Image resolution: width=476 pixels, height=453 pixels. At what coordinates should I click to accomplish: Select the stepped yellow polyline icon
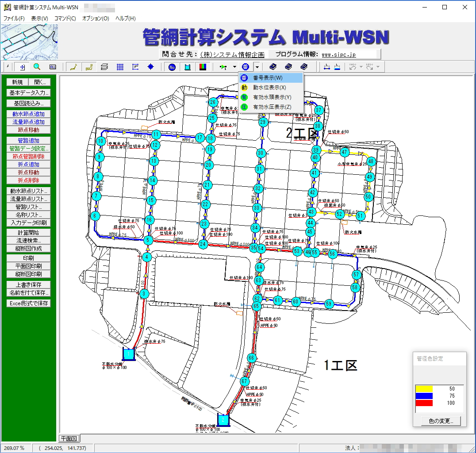pos(89,67)
